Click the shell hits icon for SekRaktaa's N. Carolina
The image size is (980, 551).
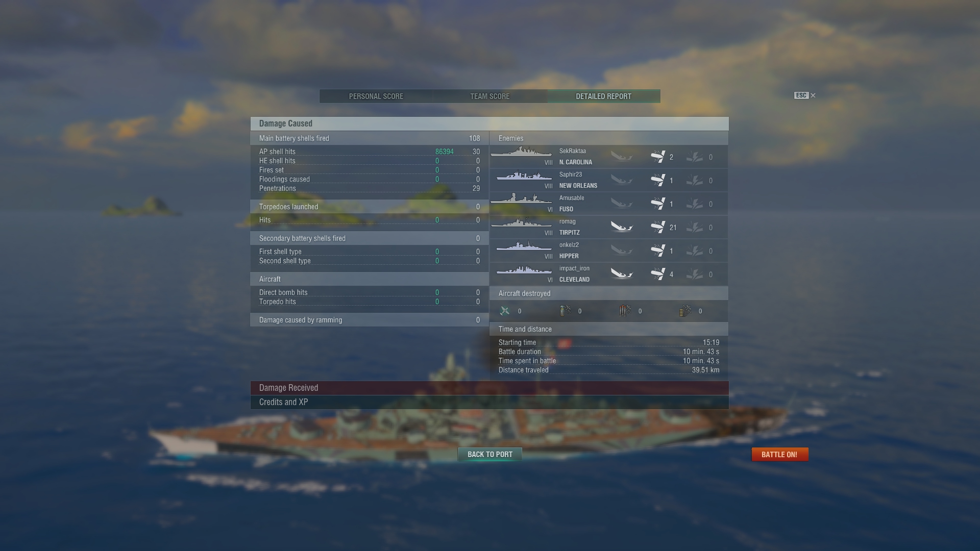coord(658,157)
